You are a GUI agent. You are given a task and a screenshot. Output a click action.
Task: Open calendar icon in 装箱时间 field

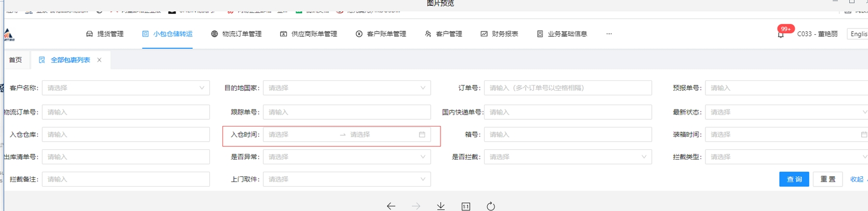[864, 135]
